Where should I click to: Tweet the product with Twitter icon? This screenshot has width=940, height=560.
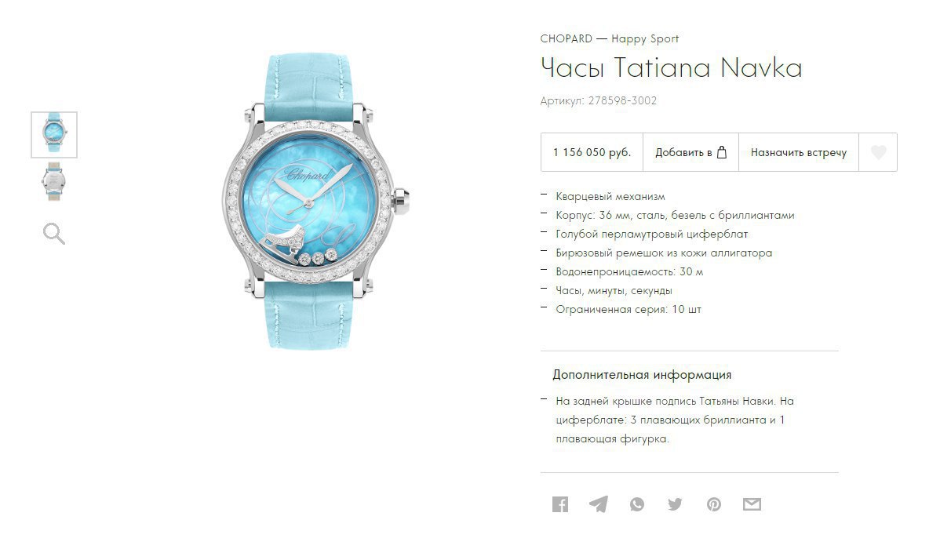point(675,504)
